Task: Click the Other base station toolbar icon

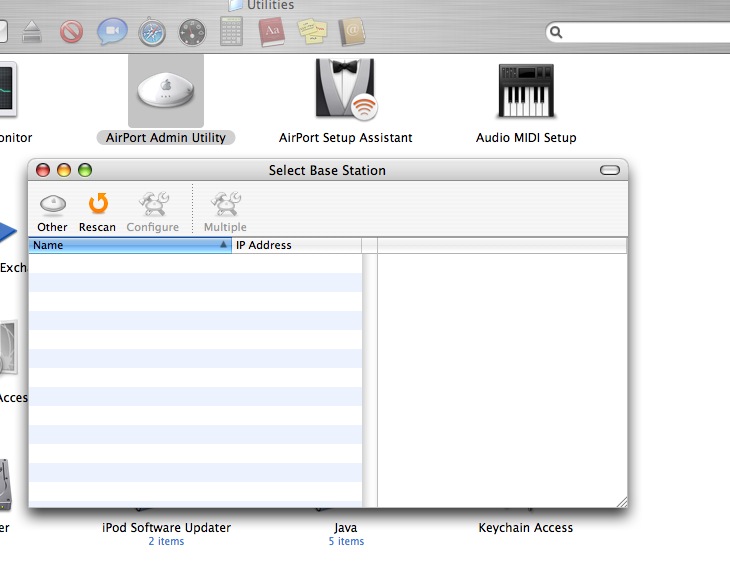Action: (x=53, y=204)
